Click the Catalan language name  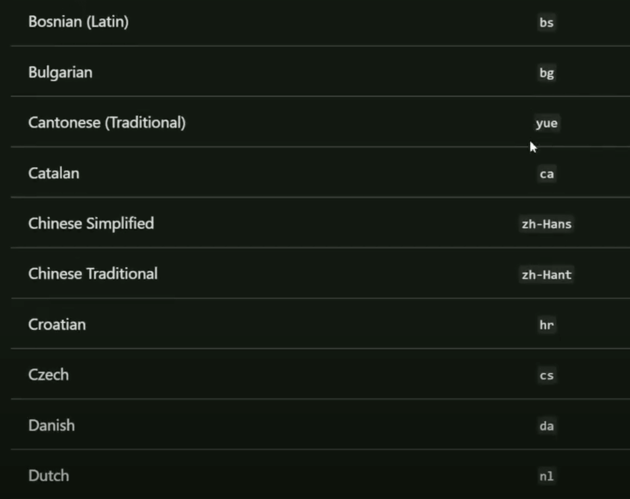coord(54,173)
